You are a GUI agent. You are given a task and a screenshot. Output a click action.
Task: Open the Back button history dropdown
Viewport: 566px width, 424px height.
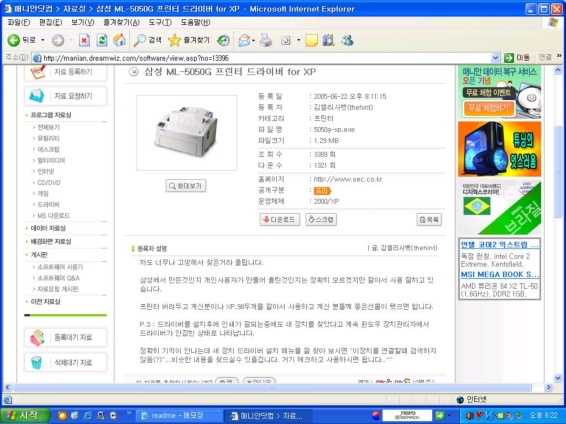click(43, 40)
